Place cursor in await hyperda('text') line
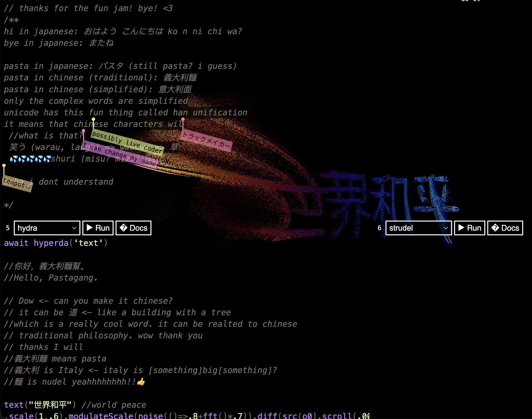The width and height of the screenshot is (532, 419). click(x=56, y=243)
